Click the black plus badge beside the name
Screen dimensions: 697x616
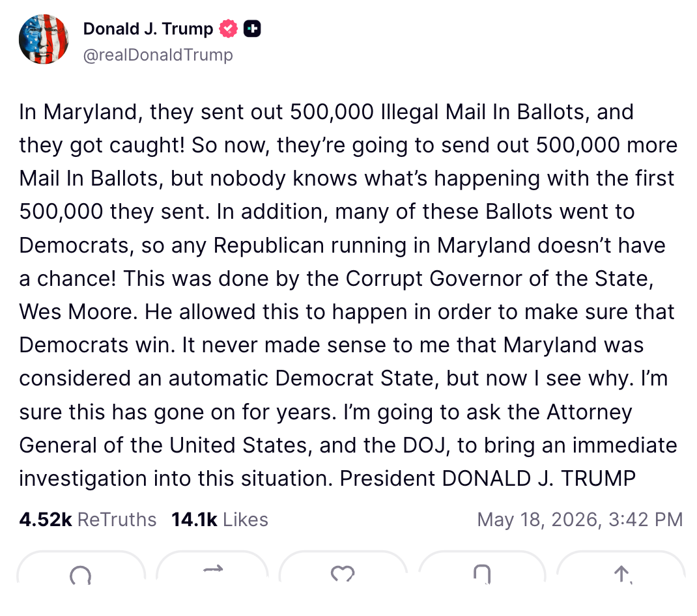point(252,29)
